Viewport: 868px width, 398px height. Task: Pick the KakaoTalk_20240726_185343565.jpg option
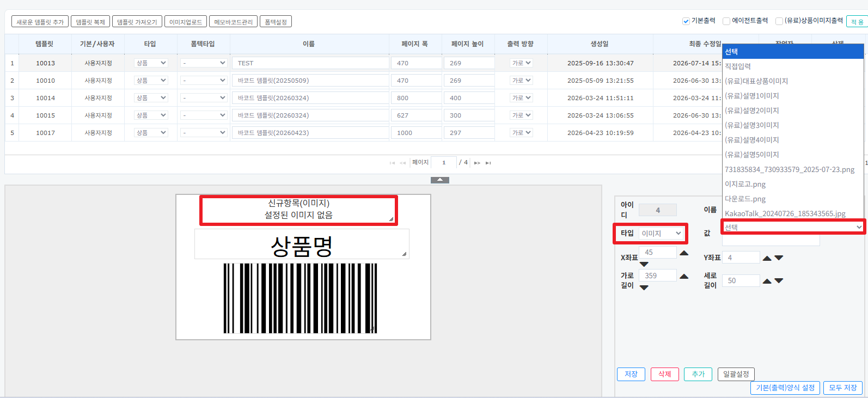pyautogui.click(x=793, y=213)
